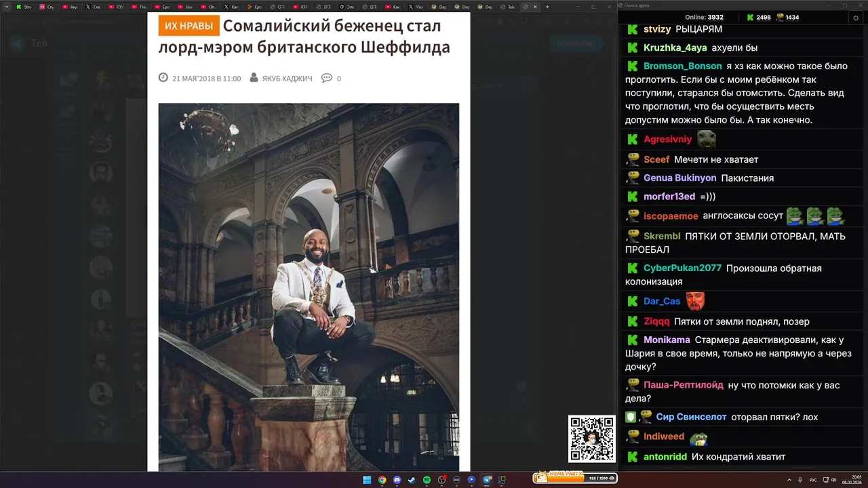The width and height of the screenshot is (868, 488).
Task: Switch to the Tele browser tab
Action: pyautogui.click(x=507, y=7)
